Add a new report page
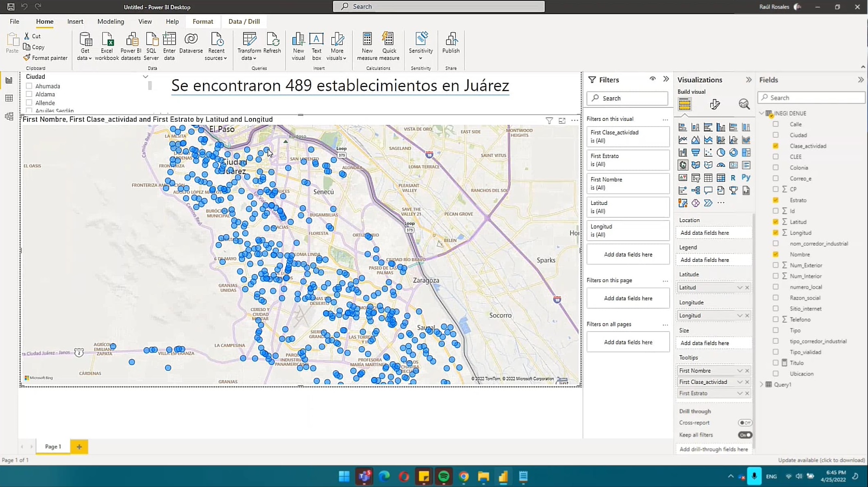Image resolution: width=868 pixels, height=487 pixels. (x=79, y=447)
